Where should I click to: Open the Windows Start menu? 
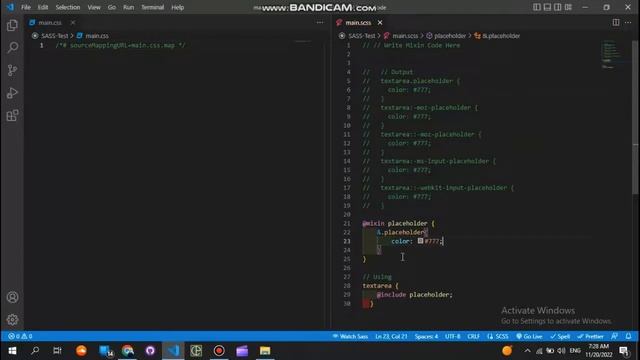tap(12, 351)
